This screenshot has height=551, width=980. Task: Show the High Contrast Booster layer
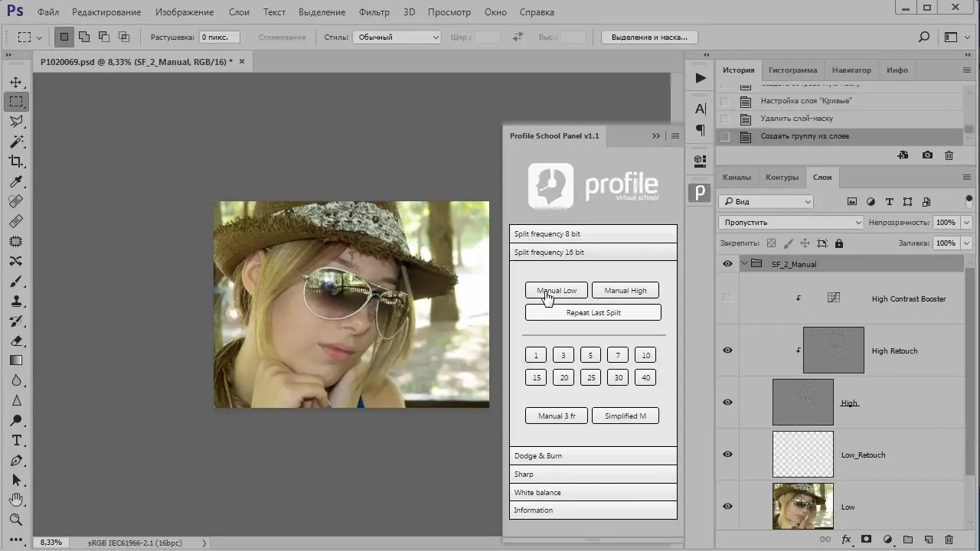click(727, 298)
